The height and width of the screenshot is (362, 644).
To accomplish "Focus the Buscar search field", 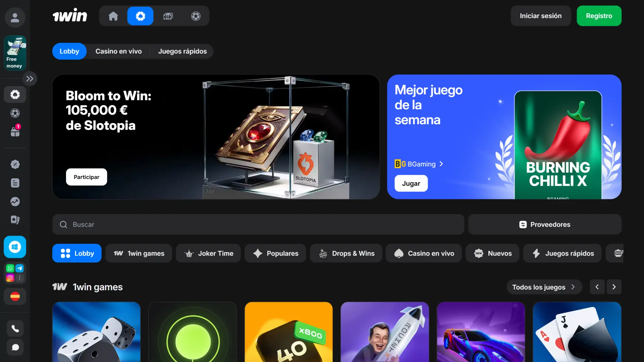I will click(258, 224).
